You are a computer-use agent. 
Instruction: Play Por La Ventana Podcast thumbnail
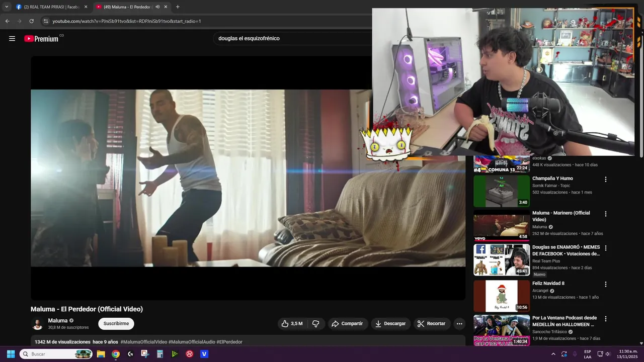502,330
